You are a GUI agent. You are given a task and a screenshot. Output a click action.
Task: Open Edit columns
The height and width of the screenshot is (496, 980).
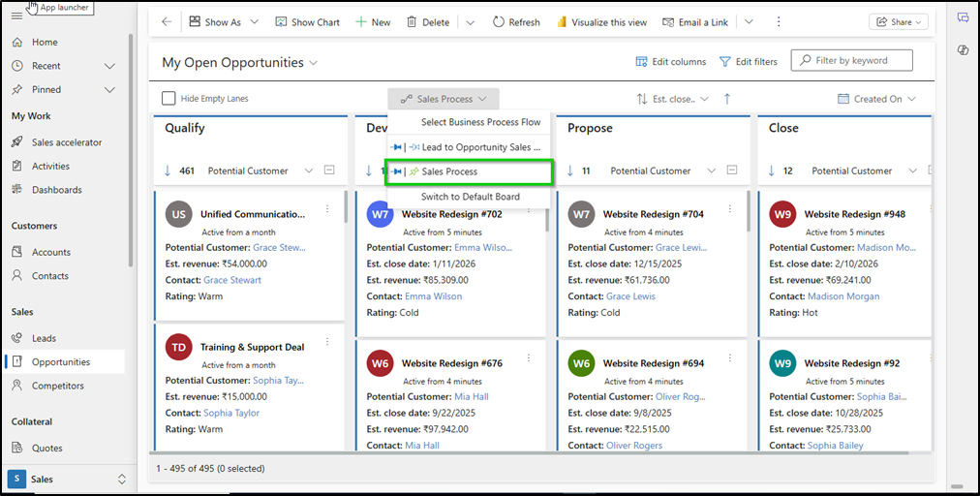[670, 62]
